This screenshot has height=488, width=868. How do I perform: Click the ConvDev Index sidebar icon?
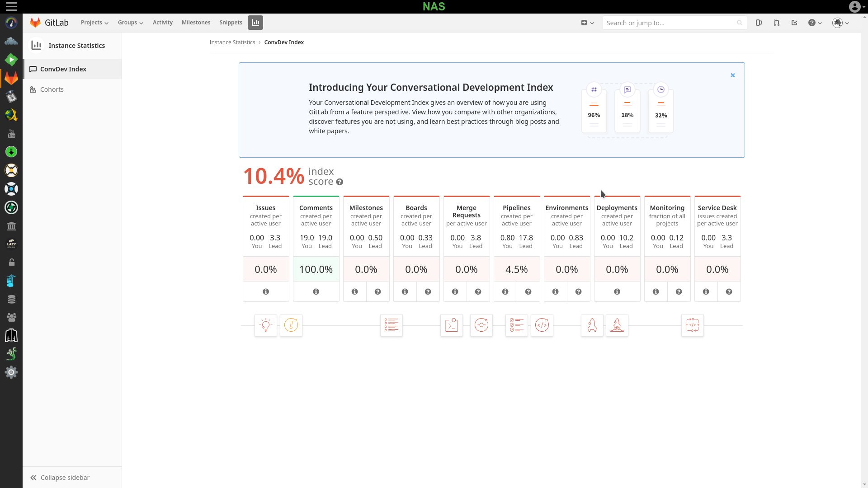click(33, 69)
